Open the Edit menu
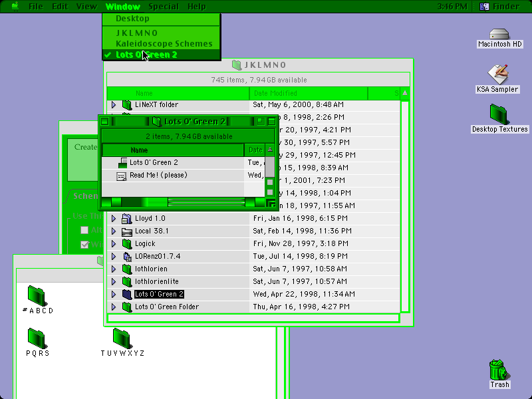Image resolution: width=532 pixels, height=399 pixels. 60,7
